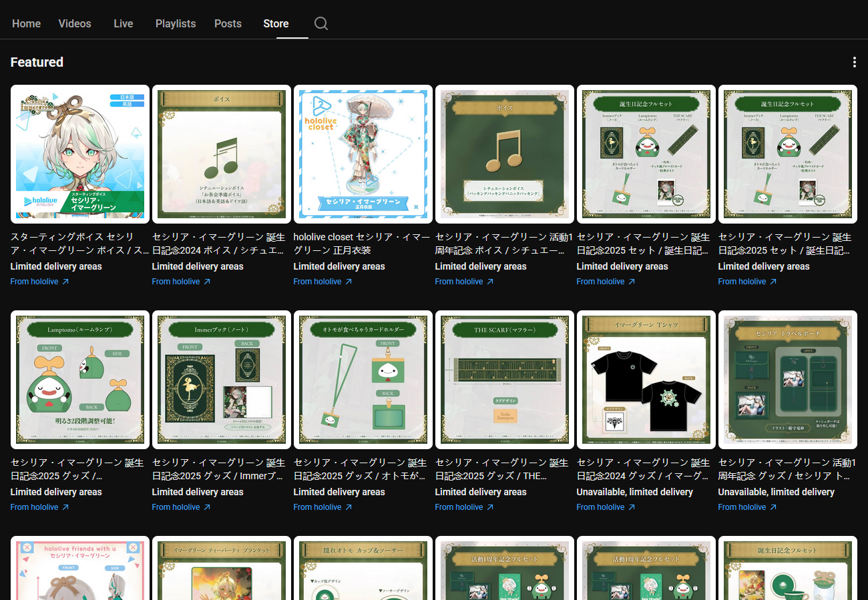Screen dimensions: 868x600
Task: Go to the Home tab
Action: [x=26, y=23]
